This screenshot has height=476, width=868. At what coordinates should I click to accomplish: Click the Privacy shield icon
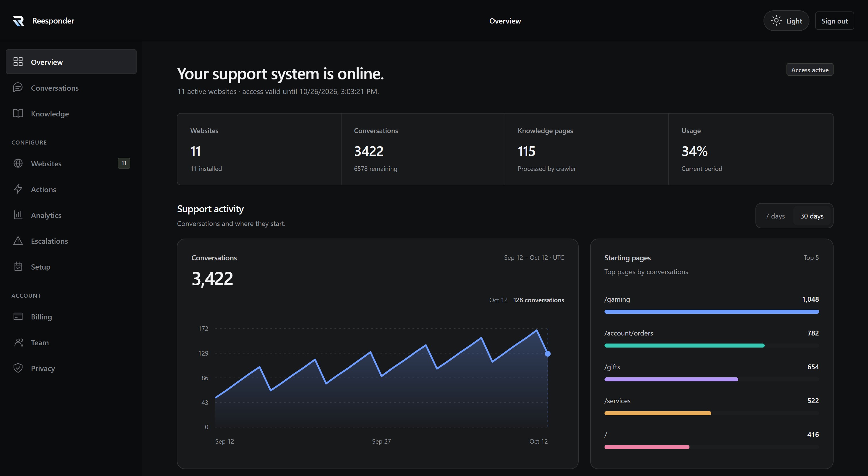tap(18, 368)
